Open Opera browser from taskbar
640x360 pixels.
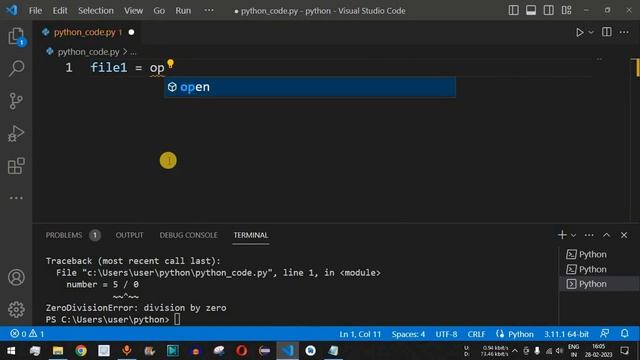(x=242, y=351)
